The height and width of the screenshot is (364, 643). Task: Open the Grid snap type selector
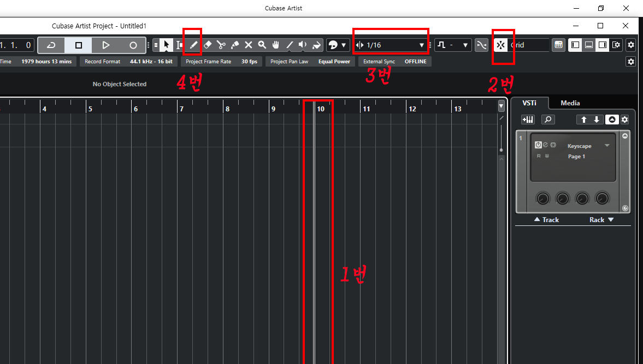tap(528, 45)
